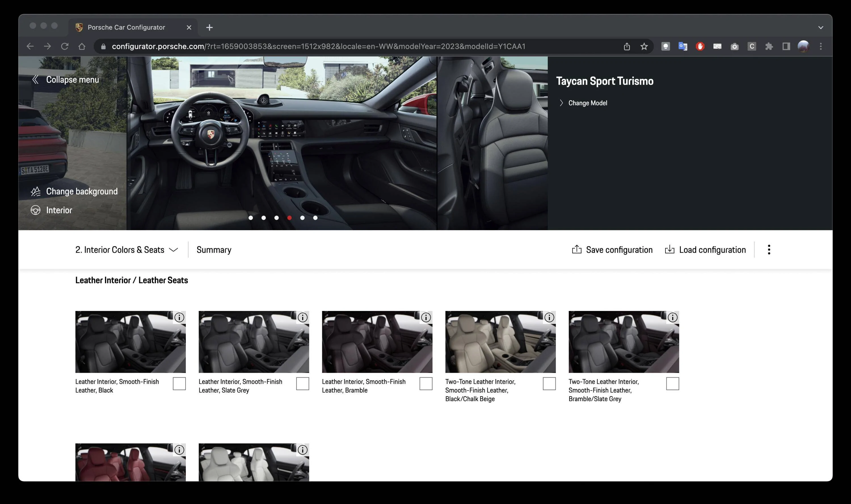
Task: Open the Summary tab
Action: click(214, 250)
